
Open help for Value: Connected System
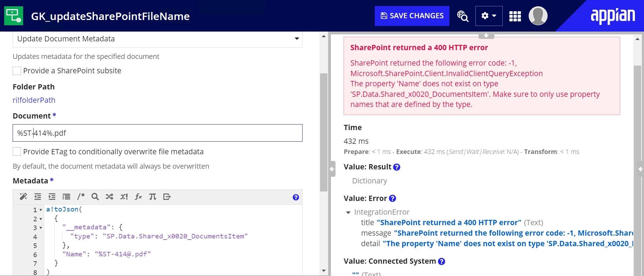click(442, 261)
